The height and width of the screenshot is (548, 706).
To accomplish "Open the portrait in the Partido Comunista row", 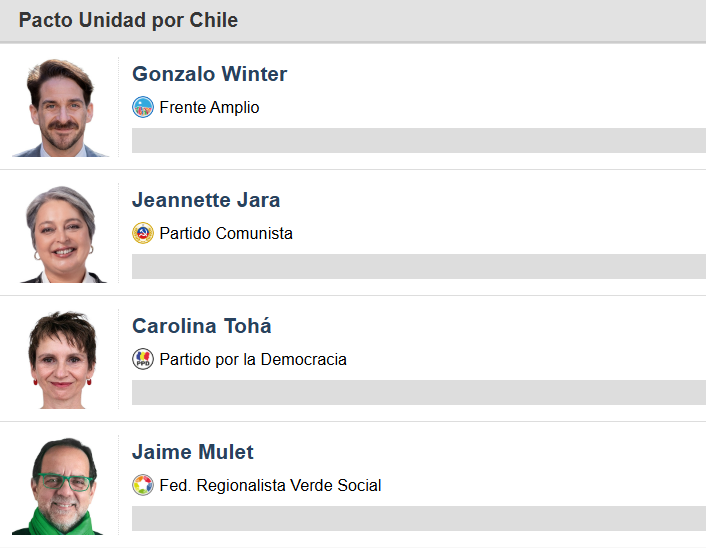I will [x=60, y=233].
